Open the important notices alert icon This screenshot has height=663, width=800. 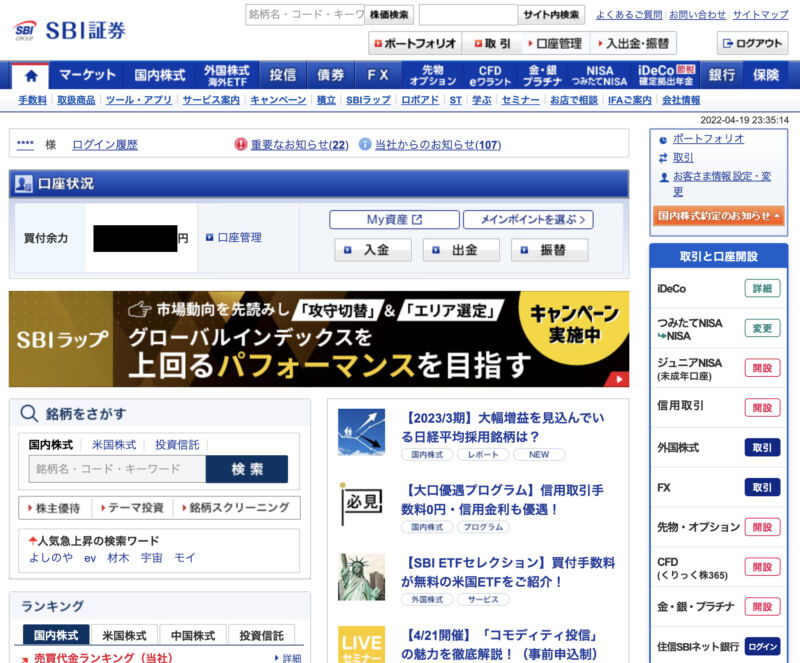pos(241,144)
